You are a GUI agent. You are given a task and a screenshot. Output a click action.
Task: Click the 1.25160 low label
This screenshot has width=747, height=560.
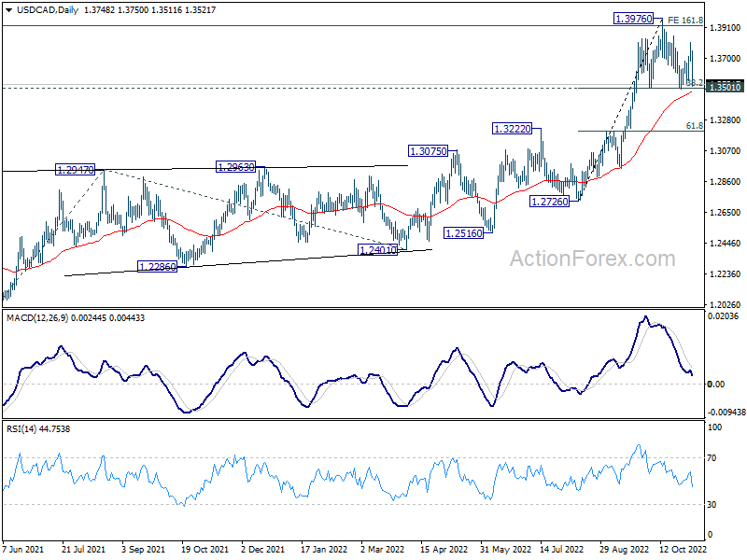pyautogui.click(x=463, y=232)
